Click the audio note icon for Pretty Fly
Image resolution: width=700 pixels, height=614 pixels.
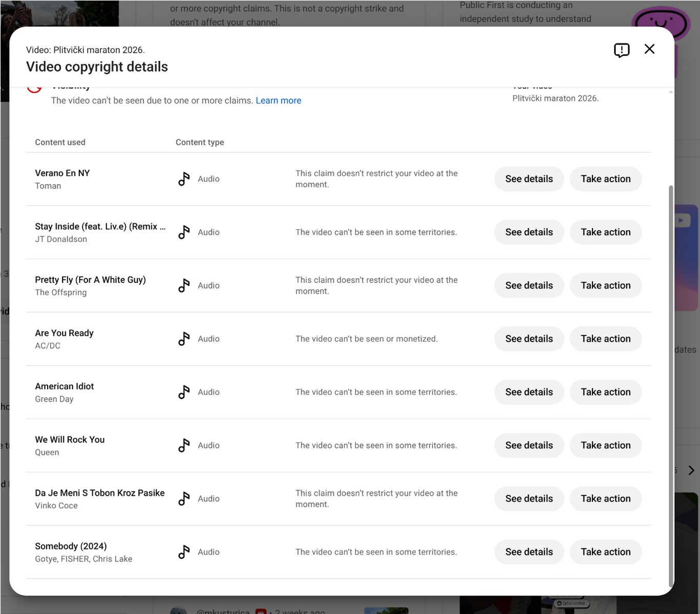(x=184, y=286)
